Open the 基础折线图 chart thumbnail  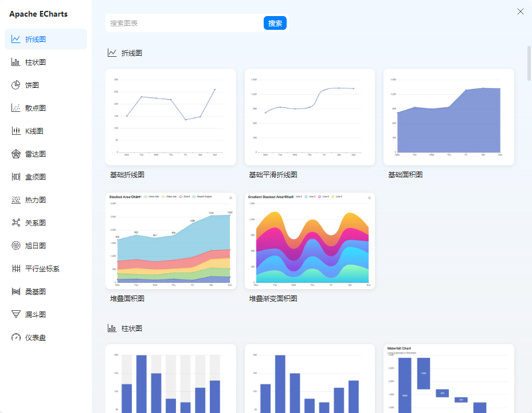point(171,117)
